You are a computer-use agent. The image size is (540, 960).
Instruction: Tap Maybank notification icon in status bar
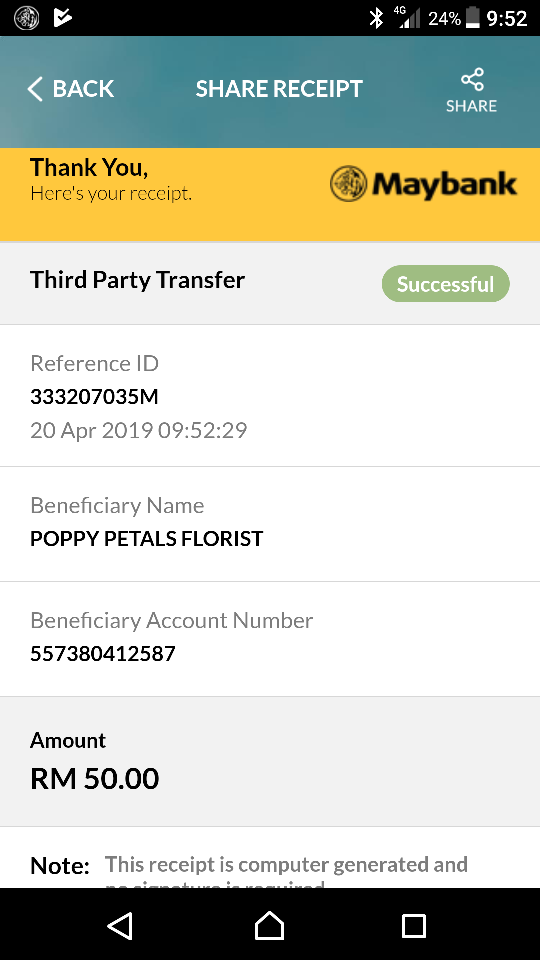(x=26, y=18)
